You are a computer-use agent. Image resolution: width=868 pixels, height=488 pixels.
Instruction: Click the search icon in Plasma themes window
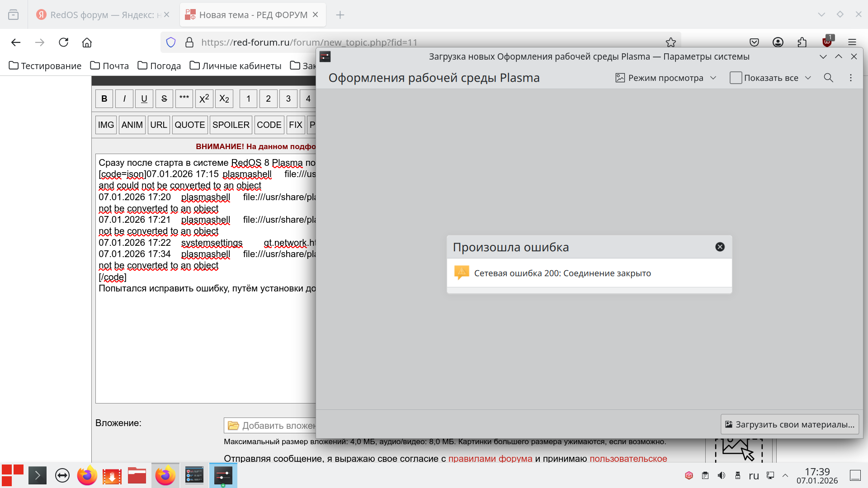(x=828, y=78)
